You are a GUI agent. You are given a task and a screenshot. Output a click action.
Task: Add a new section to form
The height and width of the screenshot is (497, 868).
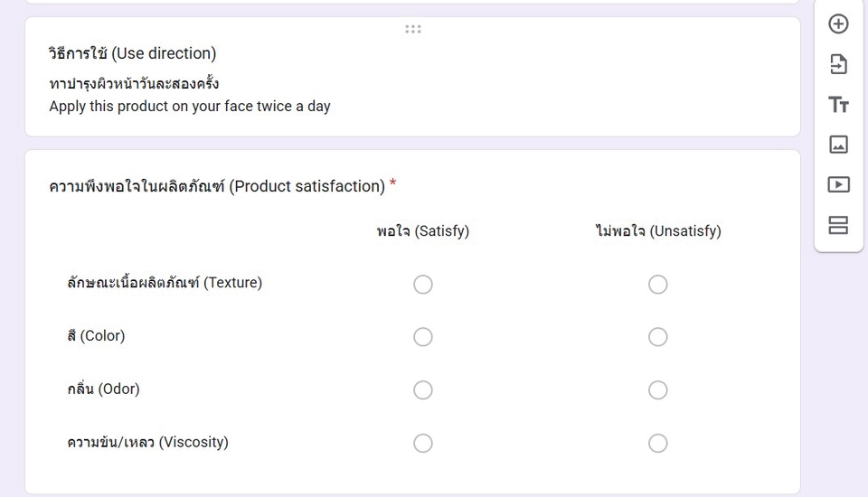[x=838, y=225]
